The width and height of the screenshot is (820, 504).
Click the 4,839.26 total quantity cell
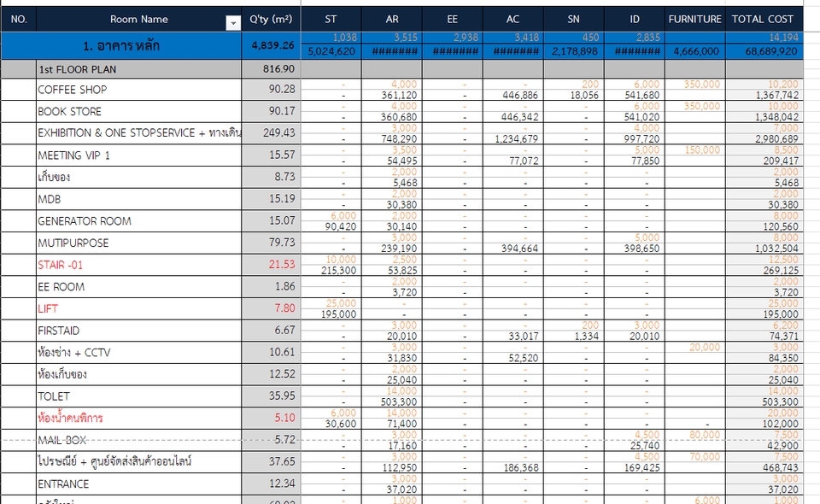point(270,45)
